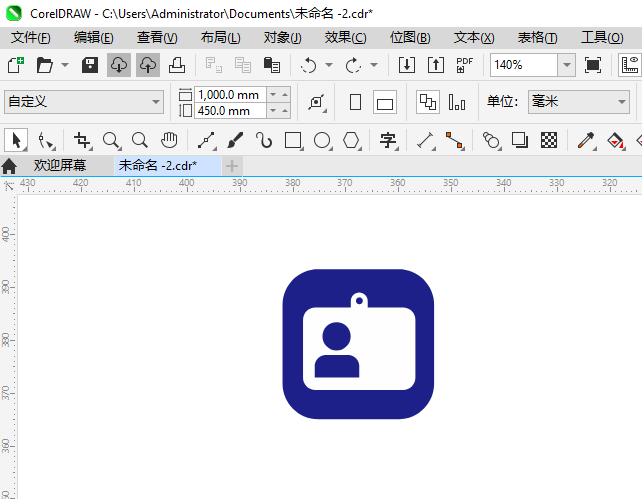The width and height of the screenshot is (642, 499).
Task: Open the Redo history dropdown arrow
Action: pyautogui.click(x=374, y=65)
